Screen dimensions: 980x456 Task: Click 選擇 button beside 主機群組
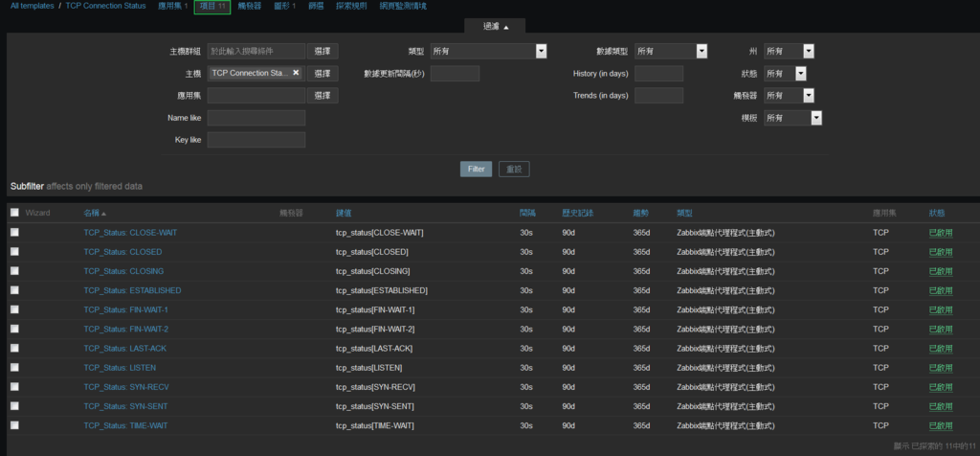(323, 52)
